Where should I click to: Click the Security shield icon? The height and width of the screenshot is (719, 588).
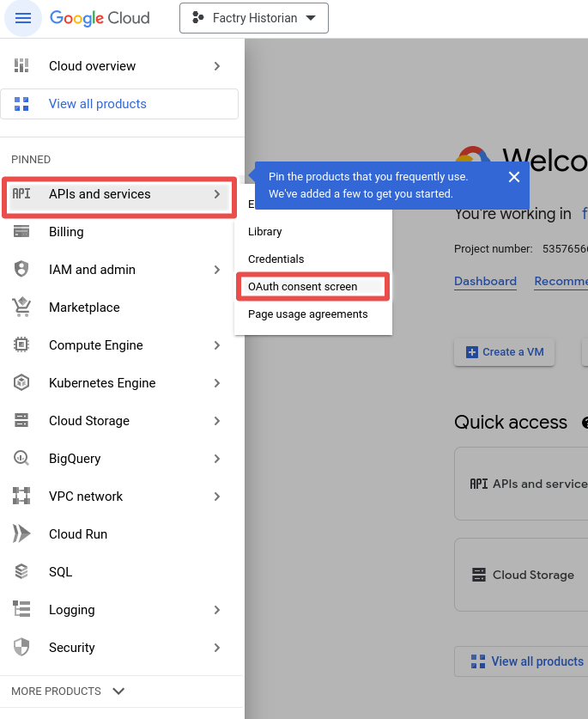pos(21,647)
